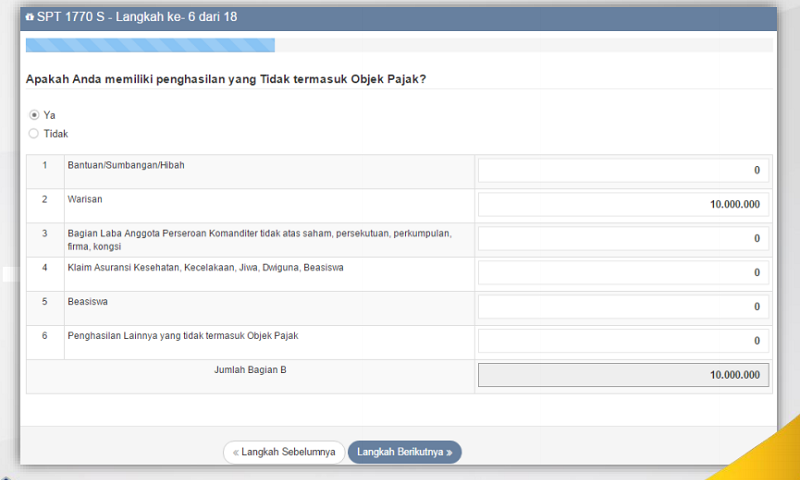Screen dimensions: 800x480
Task: Click the Klaim Asuransi Kesehatan amount field
Action: (624, 273)
